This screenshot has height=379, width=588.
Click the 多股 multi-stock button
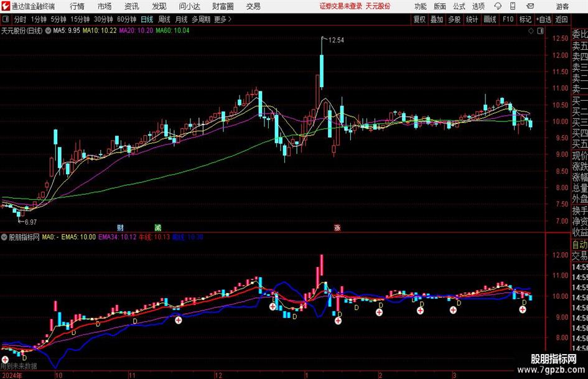point(454,19)
